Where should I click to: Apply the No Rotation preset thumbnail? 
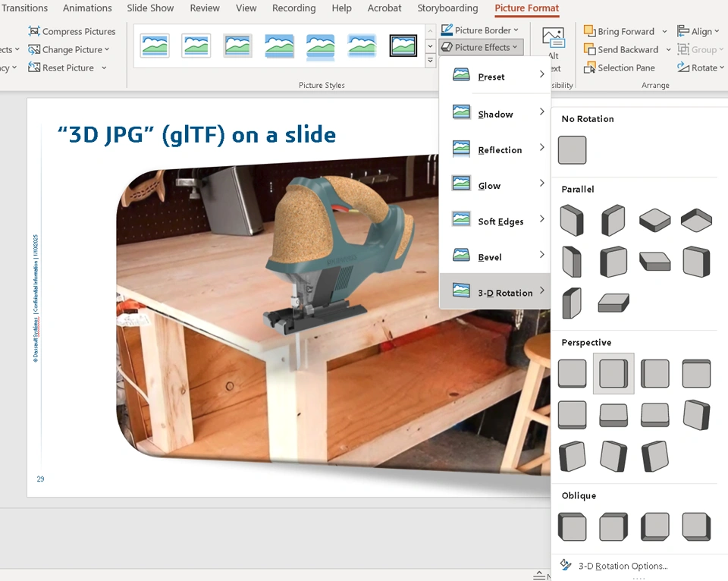coord(572,150)
